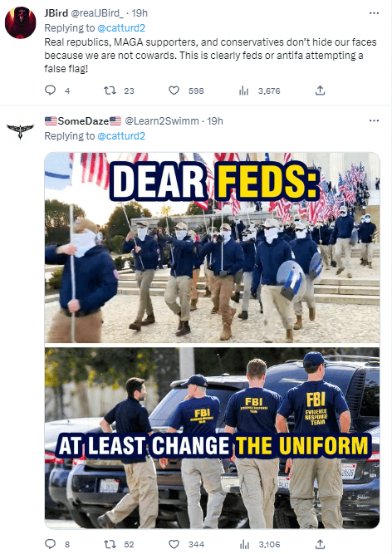Open more options for SomeDaze's tweet

point(374,120)
